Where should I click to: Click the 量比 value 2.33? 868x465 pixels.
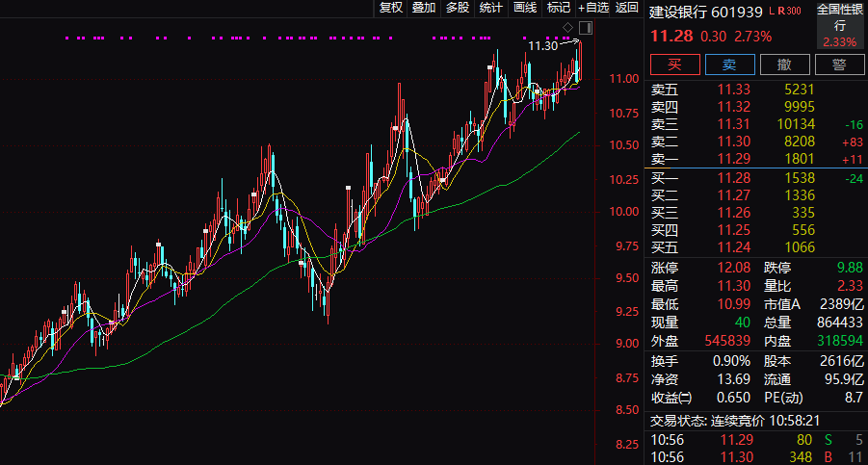click(x=850, y=286)
